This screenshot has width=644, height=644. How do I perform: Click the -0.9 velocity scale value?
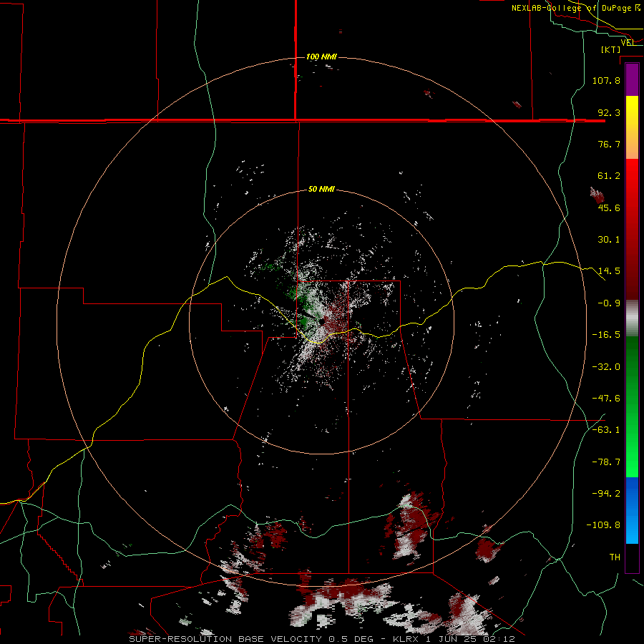click(x=609, y=303)
